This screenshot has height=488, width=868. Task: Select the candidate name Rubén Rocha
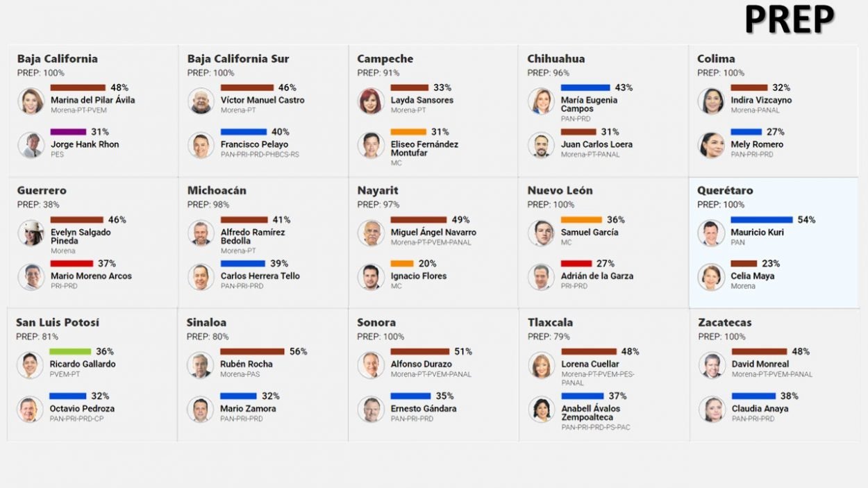coord(247,364)
